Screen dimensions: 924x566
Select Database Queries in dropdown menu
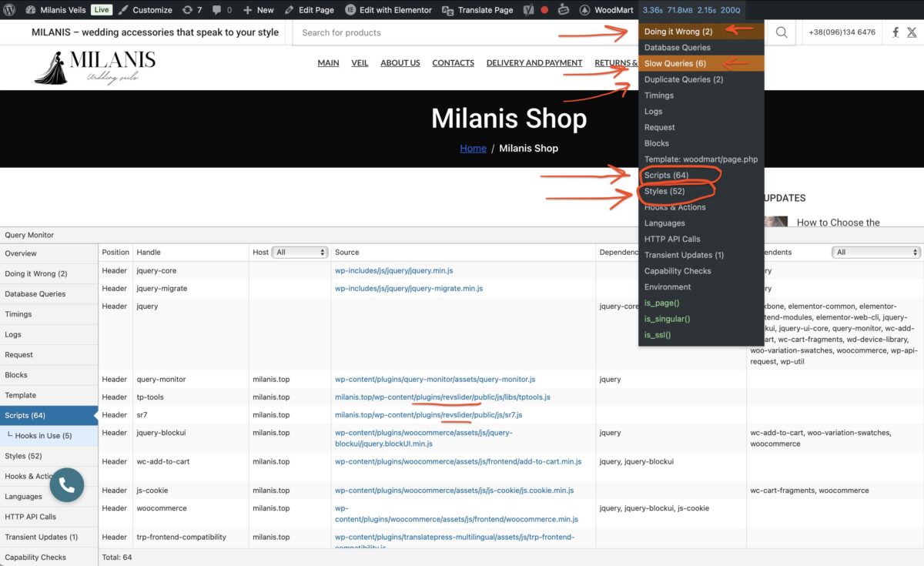701,48
